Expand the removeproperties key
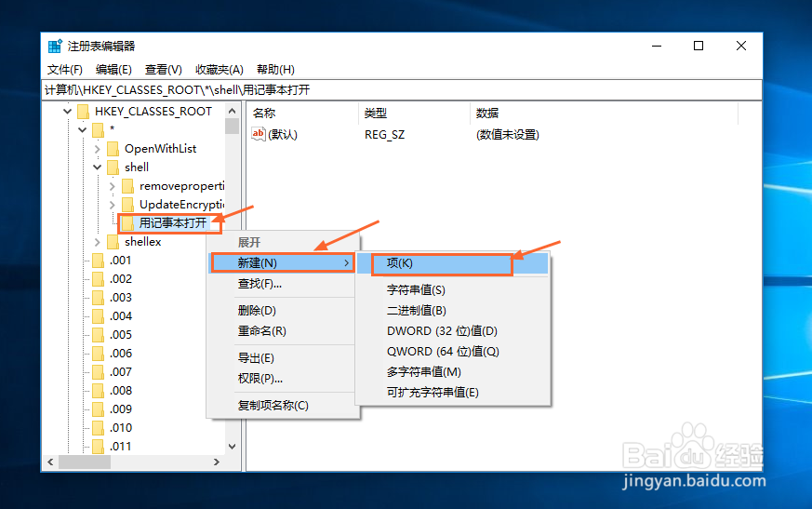812x509 pixels. tap(113, 186)
